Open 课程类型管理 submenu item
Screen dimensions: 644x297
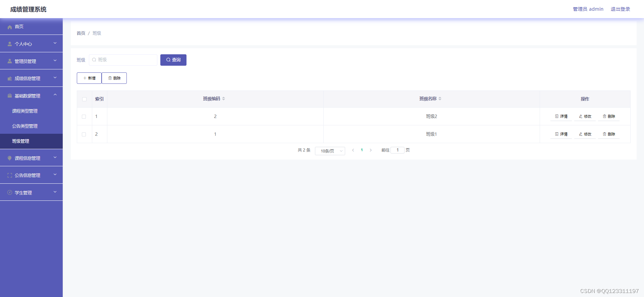[31, 111]
